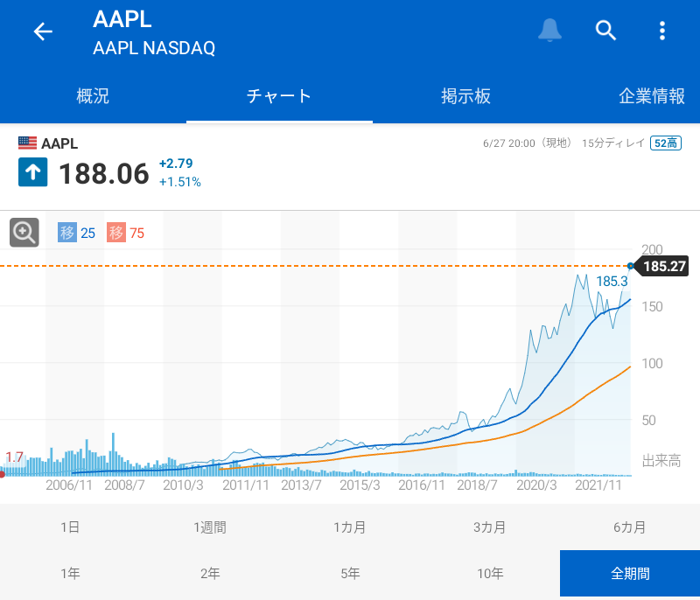Open the three-dot overflow menu
The image size is (700, 600).
[662, 31]
